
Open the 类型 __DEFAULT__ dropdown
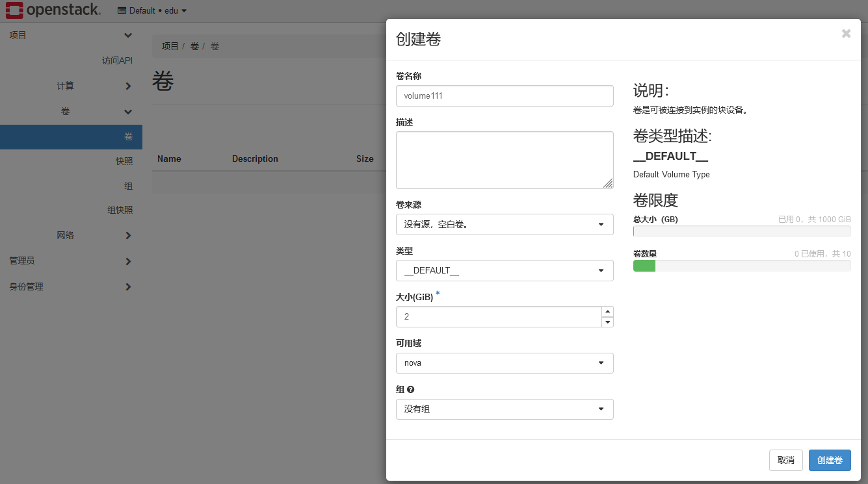tap(504, 271)
